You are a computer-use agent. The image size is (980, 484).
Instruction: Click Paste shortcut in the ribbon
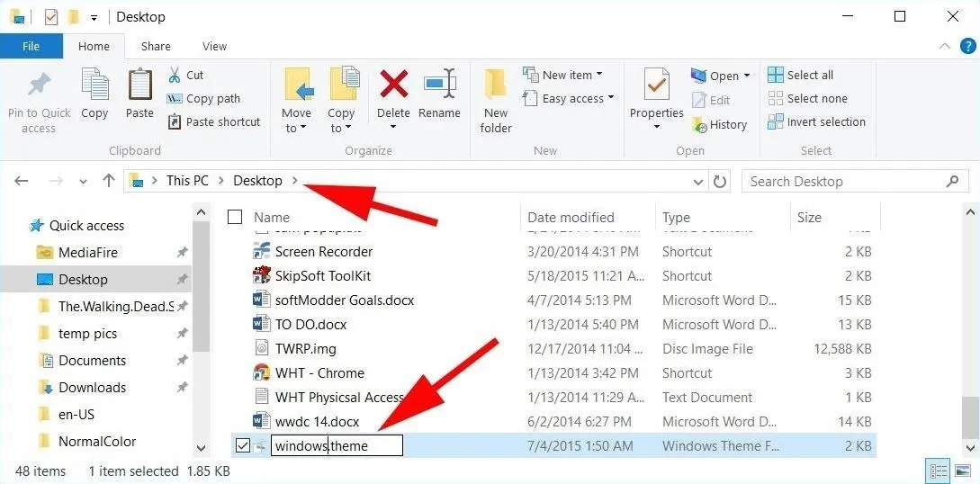click(214, 121)
